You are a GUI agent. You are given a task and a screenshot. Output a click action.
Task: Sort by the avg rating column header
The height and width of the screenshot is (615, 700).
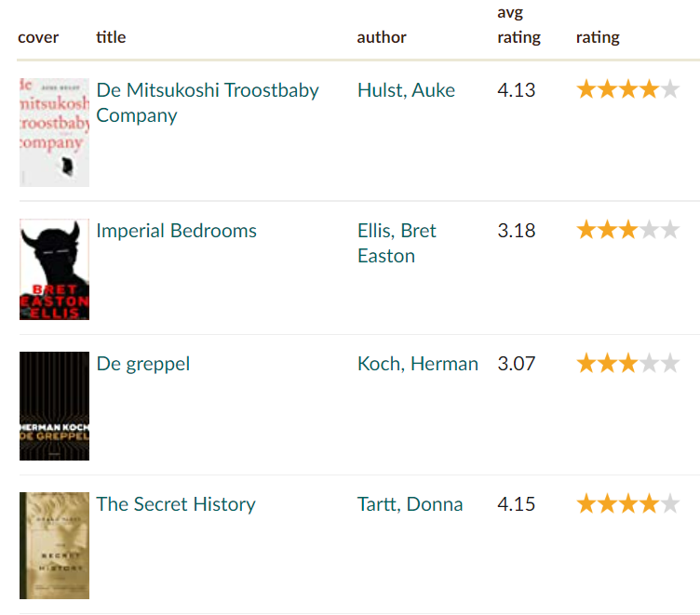(518, 26)
